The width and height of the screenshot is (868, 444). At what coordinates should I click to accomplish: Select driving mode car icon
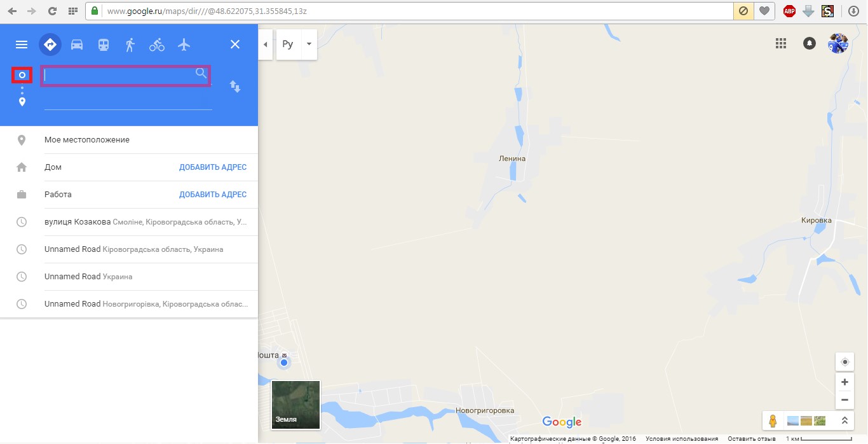(x=77, y=45)
